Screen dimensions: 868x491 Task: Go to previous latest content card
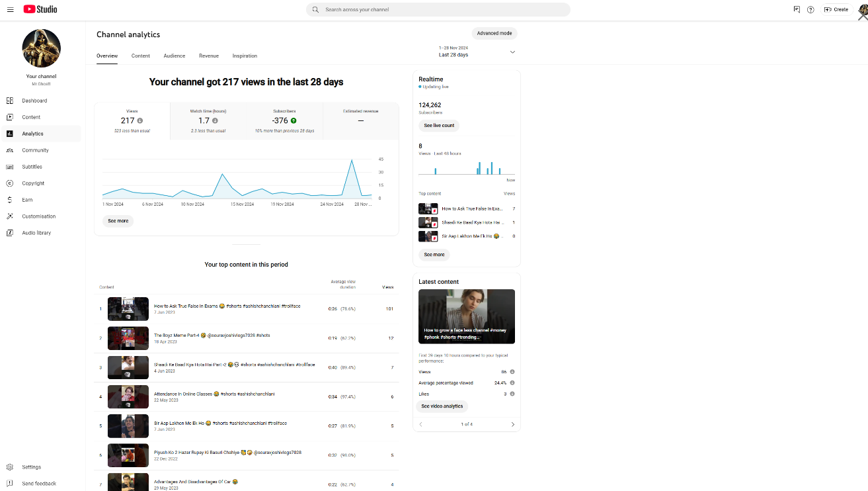click(x=421, y=424)
